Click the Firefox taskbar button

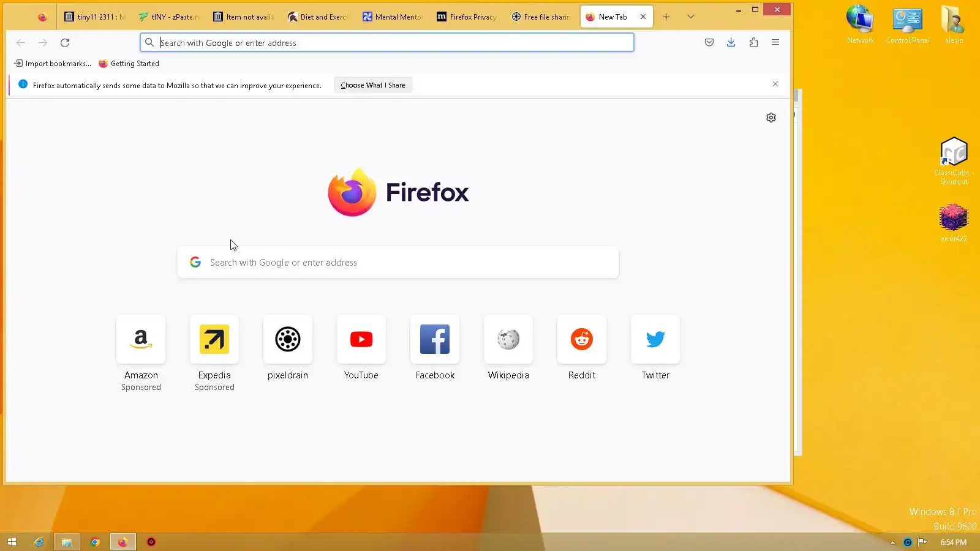pyautogui.click(x=123, y=542)
